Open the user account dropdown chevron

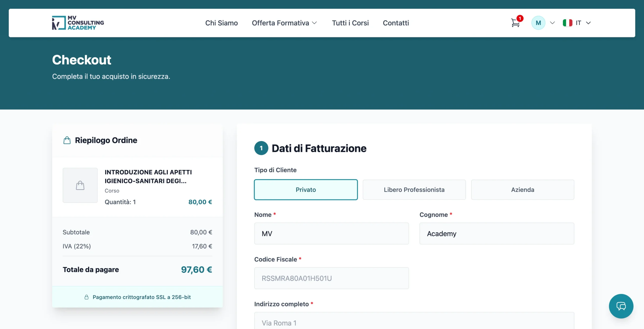click(552, 23)
